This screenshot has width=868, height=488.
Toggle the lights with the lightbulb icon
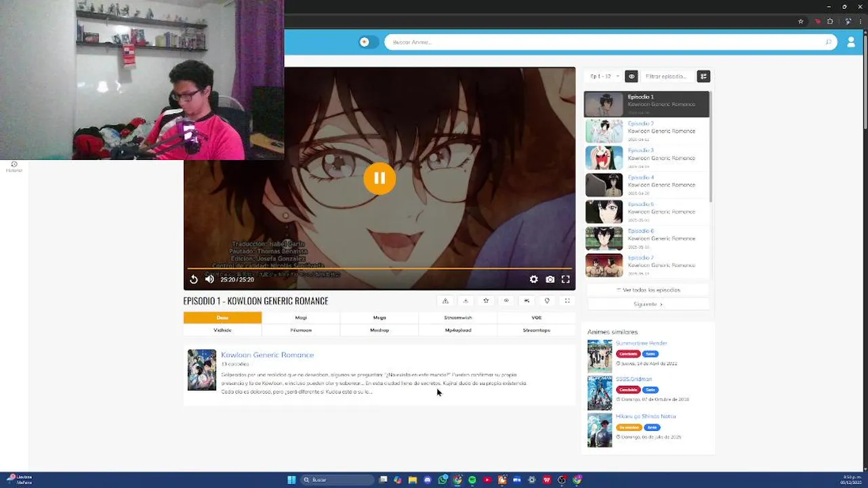(547, 301)
